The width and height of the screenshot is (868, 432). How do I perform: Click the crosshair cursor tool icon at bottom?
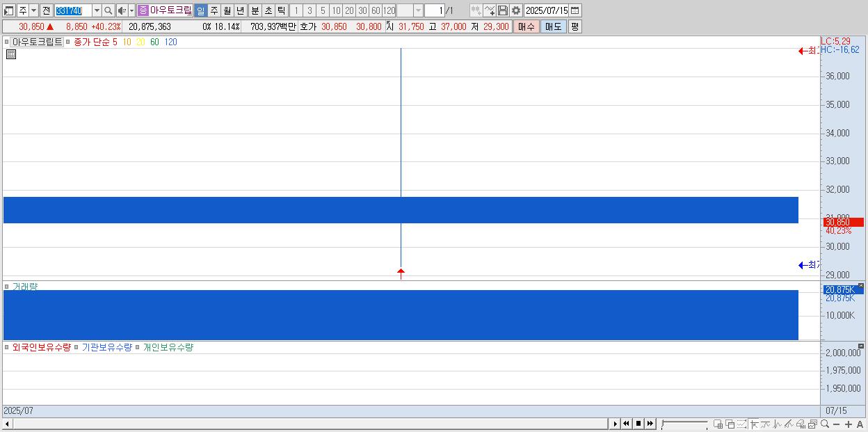(754, 424)
